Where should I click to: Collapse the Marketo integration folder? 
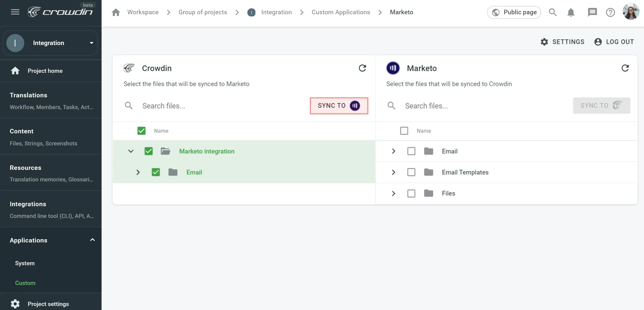[x=131, y=151]
